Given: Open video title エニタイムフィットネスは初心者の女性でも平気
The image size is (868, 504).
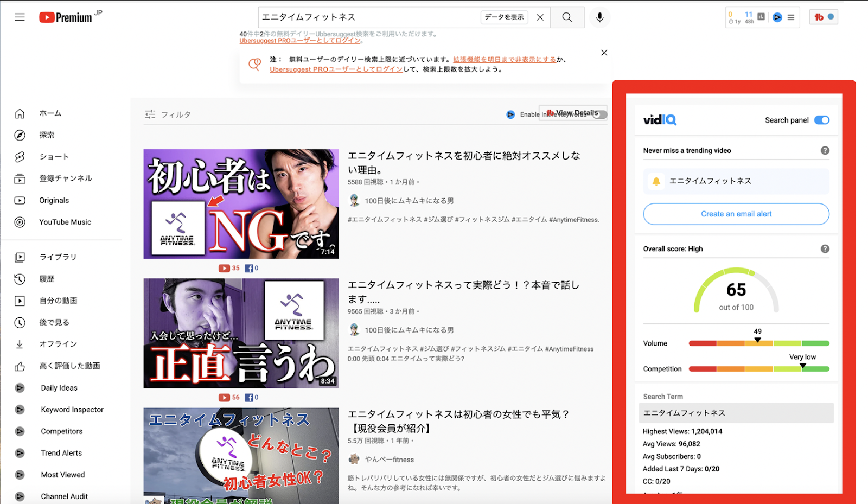Looking at the screenshot, I should [x=458, y=421].
